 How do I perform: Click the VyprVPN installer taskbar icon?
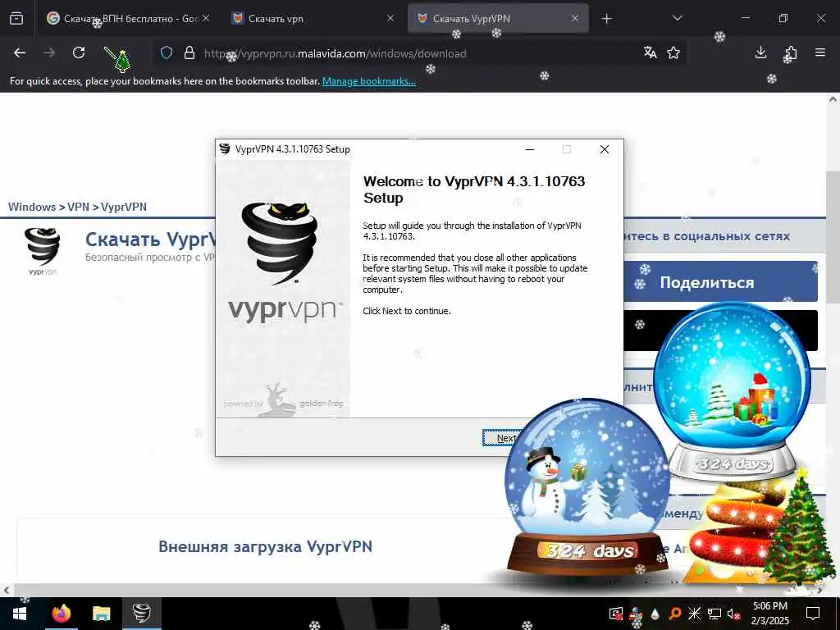point(141,614)
